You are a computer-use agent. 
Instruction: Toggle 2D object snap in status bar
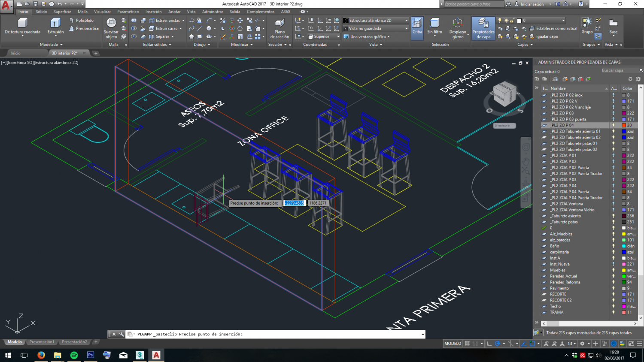point(532,344)
